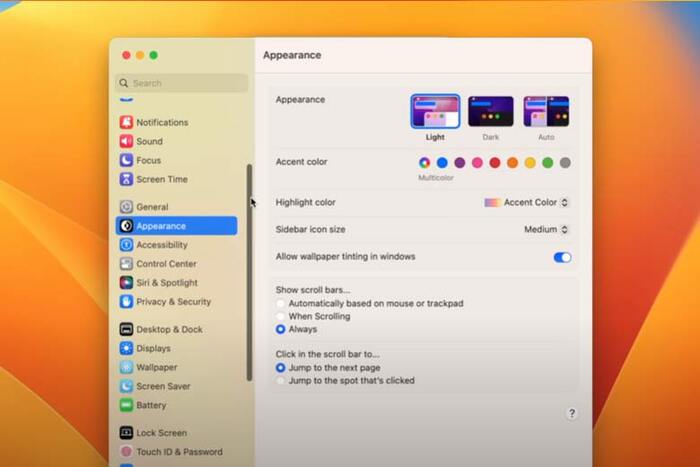The height and width of the screenshot is (467, 700).
Task: Switch to Accessibility settings
Action: (x=176, y=245)
